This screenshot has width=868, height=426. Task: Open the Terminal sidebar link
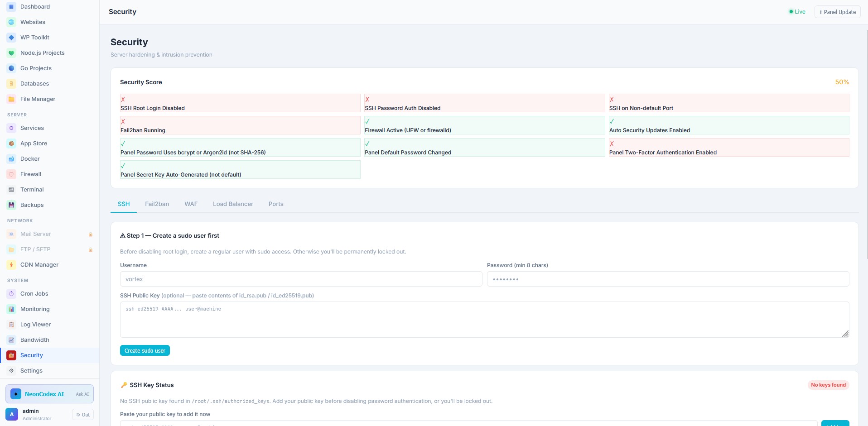point(50,190)
